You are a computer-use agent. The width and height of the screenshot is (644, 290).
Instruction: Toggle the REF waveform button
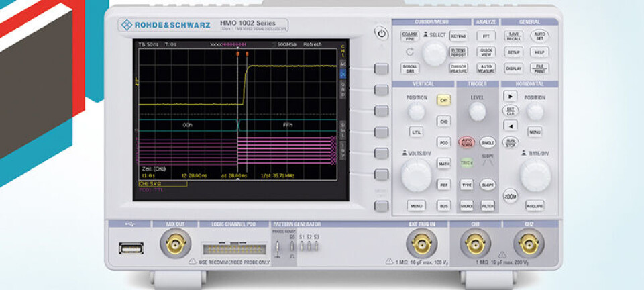pos(443,185)
